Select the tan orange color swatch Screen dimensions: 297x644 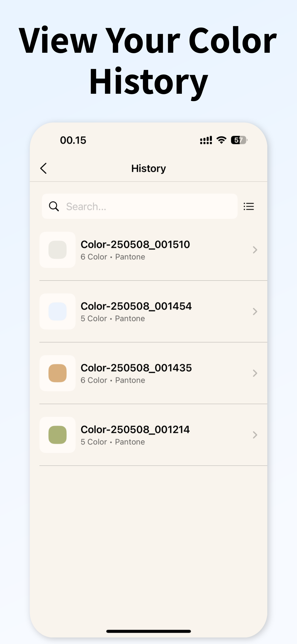[58, 373]
